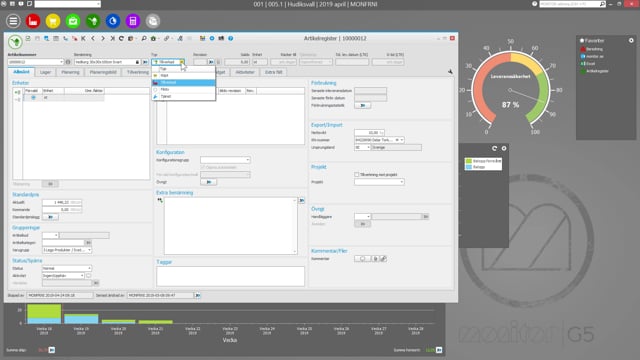Image resolution: width=640 pixels, height=360 pixels.
Task: Open the blue clock module icon
Action: click(x=113, y=21)
